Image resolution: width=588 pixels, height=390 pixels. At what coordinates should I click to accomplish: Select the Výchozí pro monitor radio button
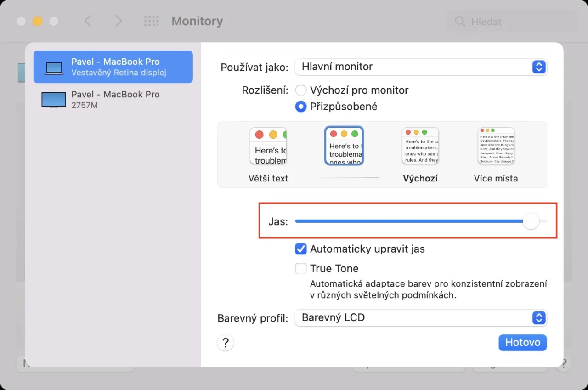click(301, 90)
